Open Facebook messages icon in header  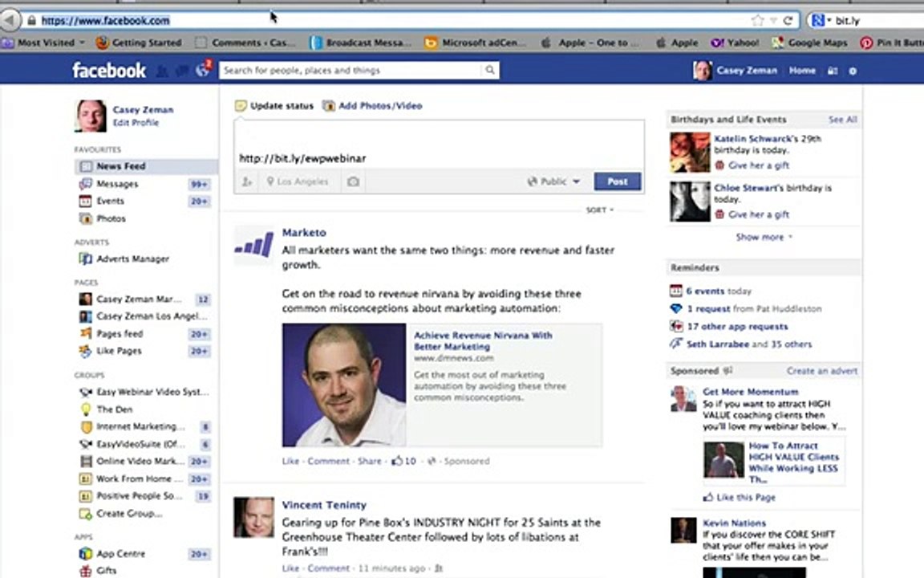tap(182, 71)
